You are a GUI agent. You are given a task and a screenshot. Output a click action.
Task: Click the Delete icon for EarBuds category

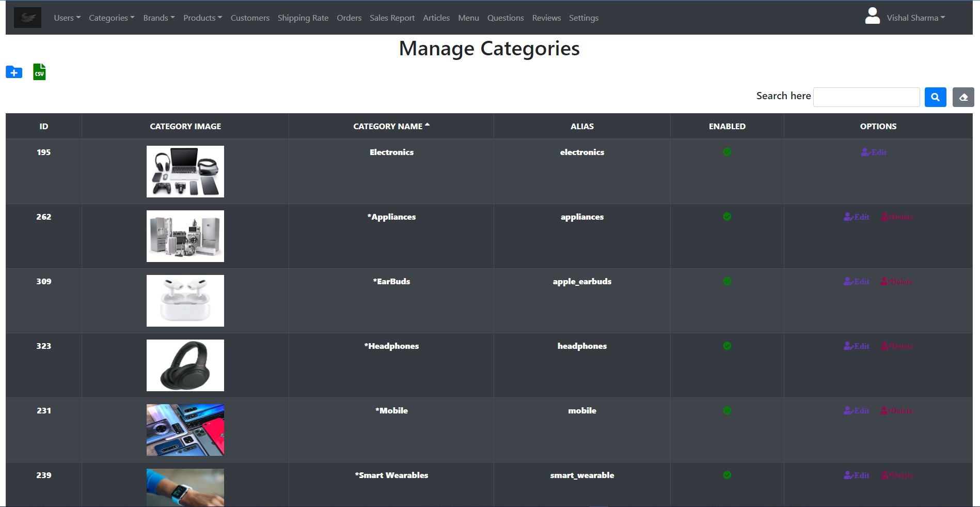897,281
